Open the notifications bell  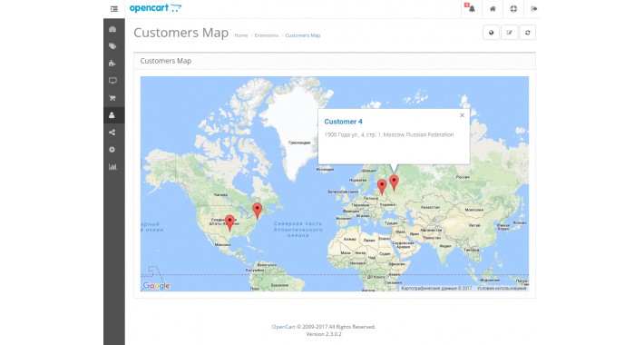click(x=472, y=9)
